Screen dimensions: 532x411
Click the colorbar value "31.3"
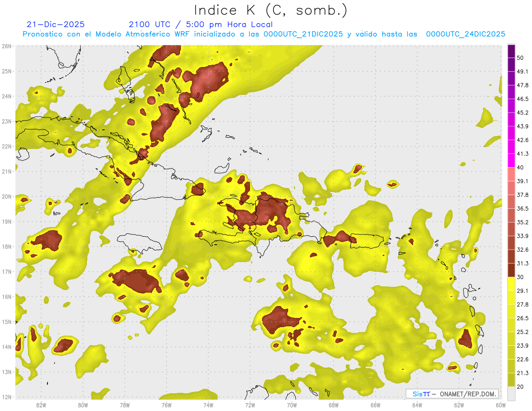[x=523, y=263]
